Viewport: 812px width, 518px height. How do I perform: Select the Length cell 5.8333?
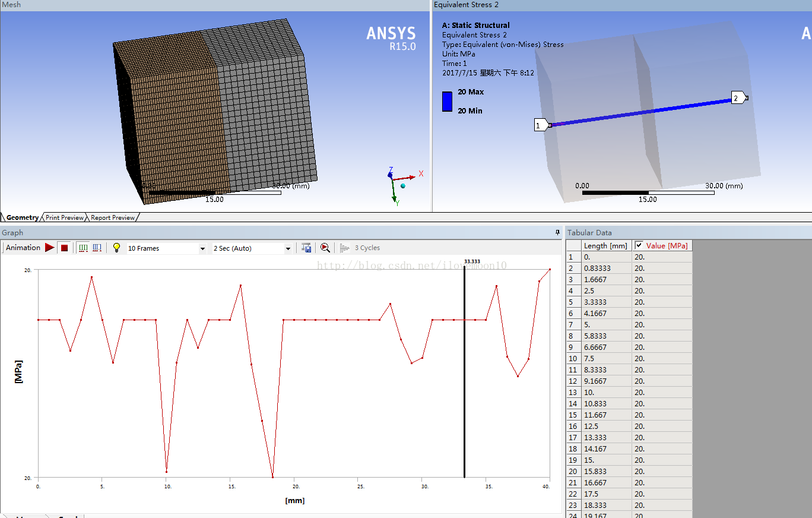607,336
